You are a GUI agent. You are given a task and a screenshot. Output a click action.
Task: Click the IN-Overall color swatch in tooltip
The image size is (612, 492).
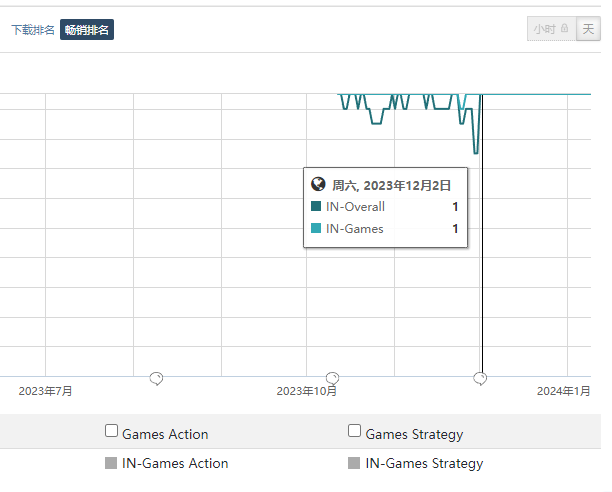316,206
